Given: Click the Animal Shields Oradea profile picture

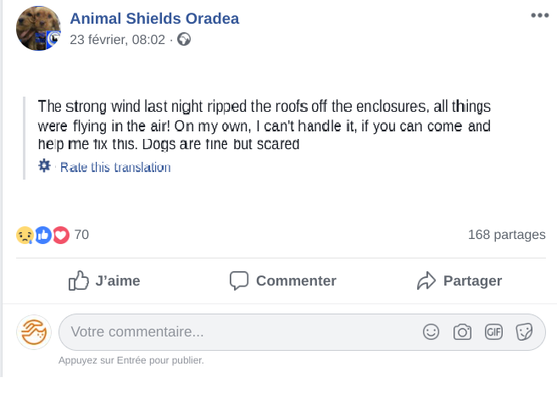Looking at the screenshot, I should click(38, 28).
